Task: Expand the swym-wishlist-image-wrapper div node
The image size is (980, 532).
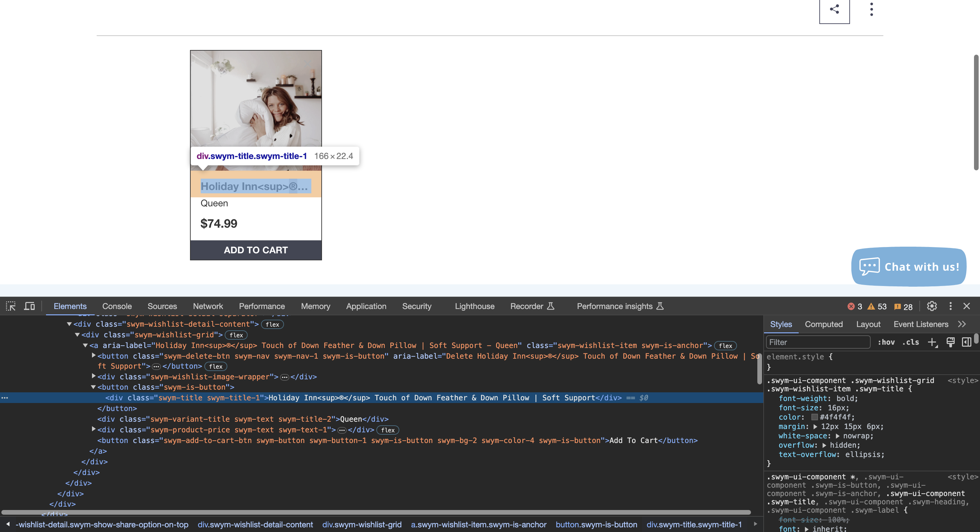Action: [94, 376]
